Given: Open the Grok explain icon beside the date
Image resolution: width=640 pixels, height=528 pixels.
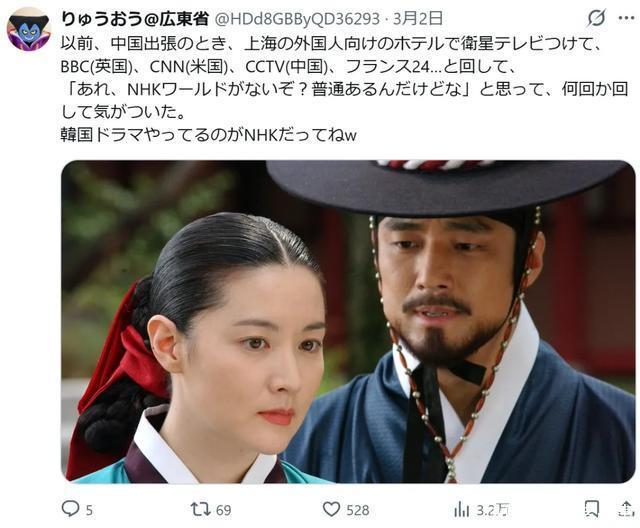Looking at the screenshot, I should 596,18.
